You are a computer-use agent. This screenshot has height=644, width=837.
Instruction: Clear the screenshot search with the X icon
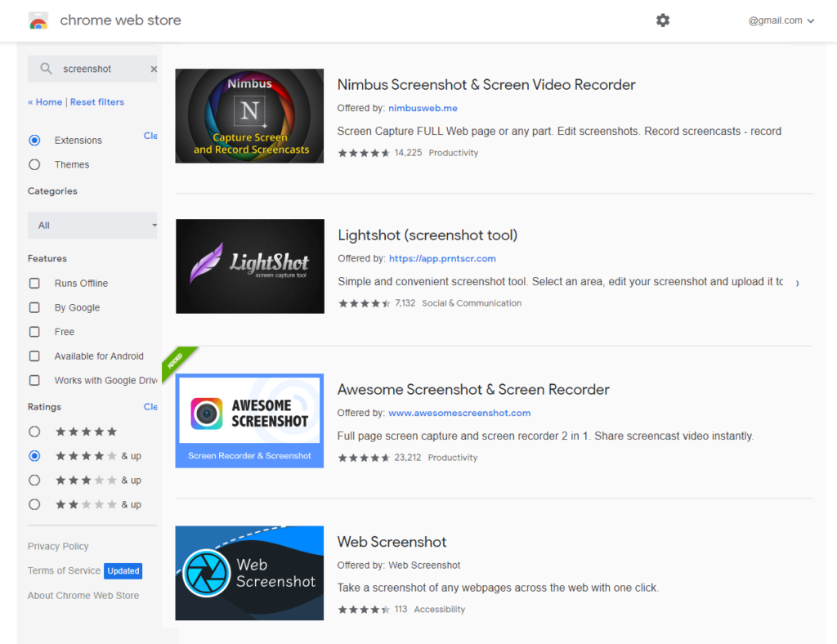pos(153,69)
